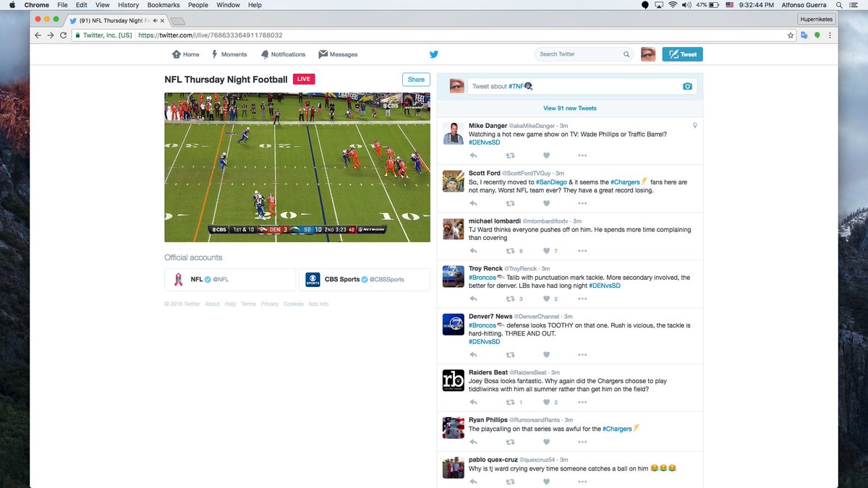Click the #SanDiego hashtag in Scott Ford's tweet
This screenshot has width=868, height=488.
(x=551, y=182)
